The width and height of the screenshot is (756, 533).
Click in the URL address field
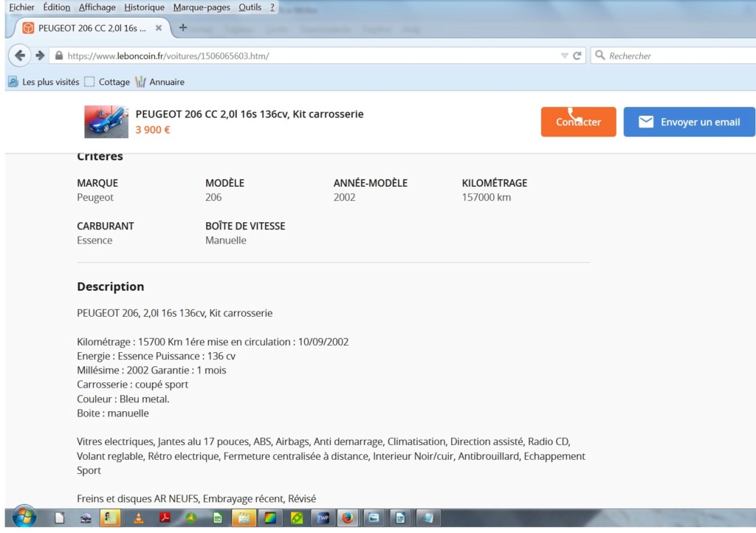pos(309,56)
